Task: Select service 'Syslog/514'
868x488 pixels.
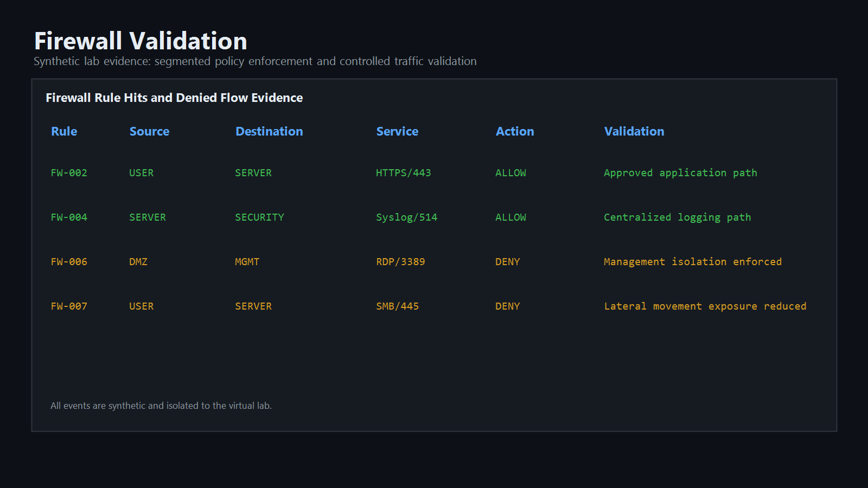Action: pyautogui.click(x=406, y=217)
